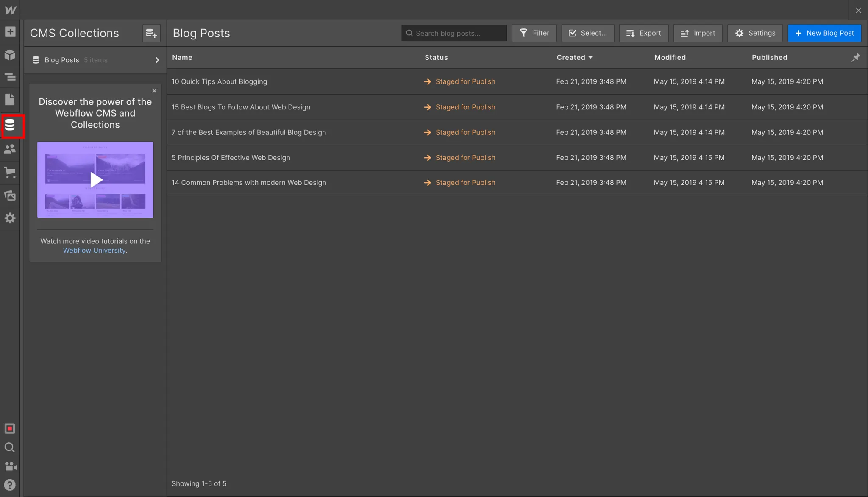The height and width of the screenshot is (497, 868).
Task: Open the Add Elements panel icon
Action: 10,32
